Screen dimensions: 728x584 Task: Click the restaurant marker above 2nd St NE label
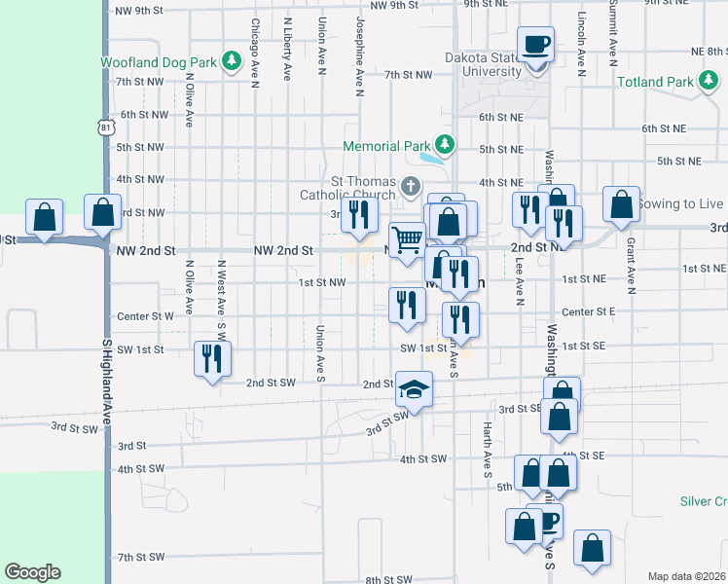[x=564, y=223]
